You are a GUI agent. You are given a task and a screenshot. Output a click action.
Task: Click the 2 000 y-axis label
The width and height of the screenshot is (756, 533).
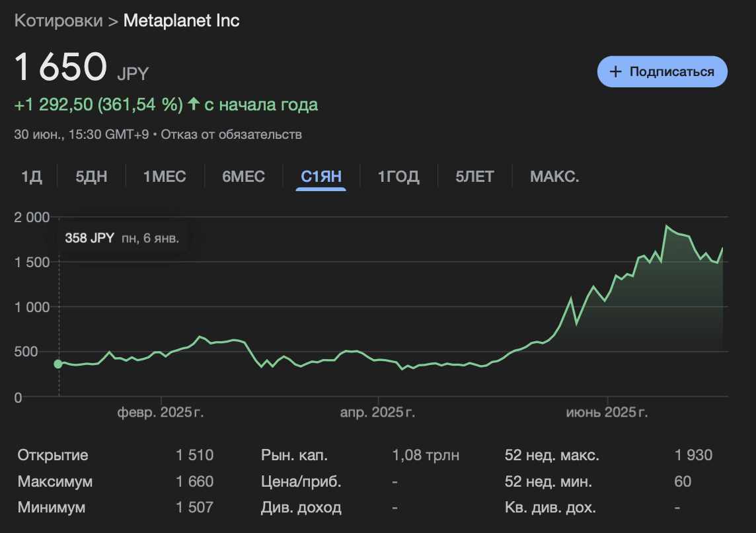(32, 218)
